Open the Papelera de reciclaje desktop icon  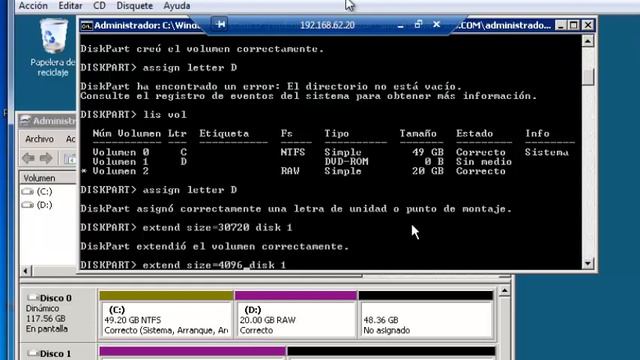click(x=52, y=48)
